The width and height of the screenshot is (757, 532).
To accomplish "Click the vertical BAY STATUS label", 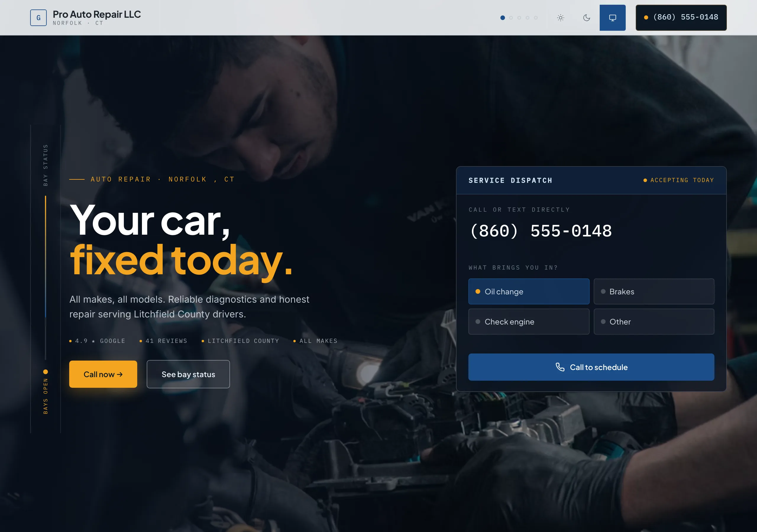I will 46,165.
